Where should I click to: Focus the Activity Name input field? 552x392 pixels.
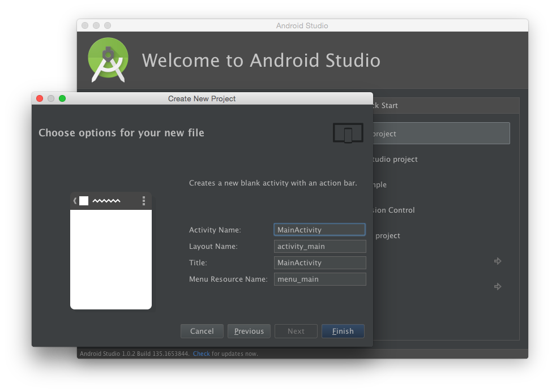click(320, 230)
